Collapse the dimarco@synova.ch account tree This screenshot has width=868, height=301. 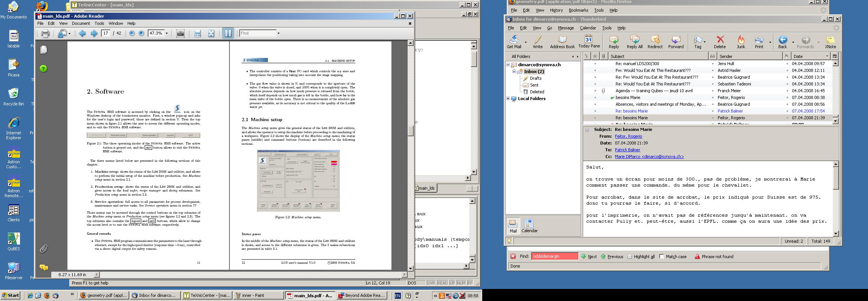[x=508, y=64]
